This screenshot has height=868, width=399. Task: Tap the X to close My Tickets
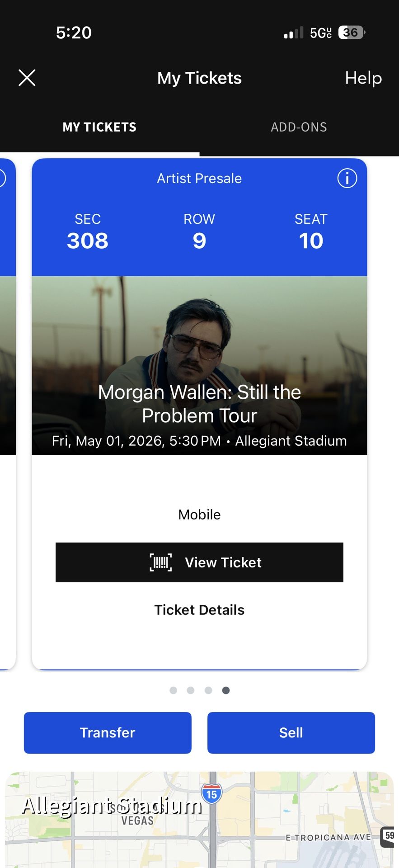pyautogui.click(x=27, y=78)
